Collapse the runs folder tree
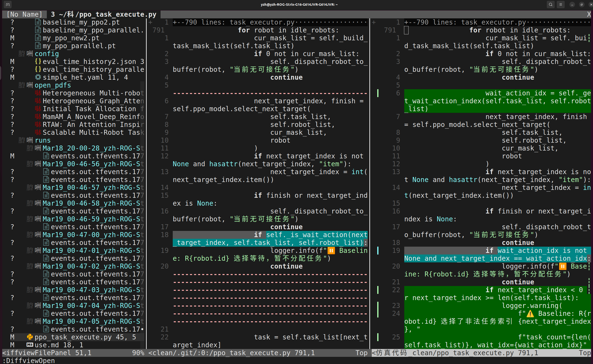This screenshot has width=593, height=364. 43,140
